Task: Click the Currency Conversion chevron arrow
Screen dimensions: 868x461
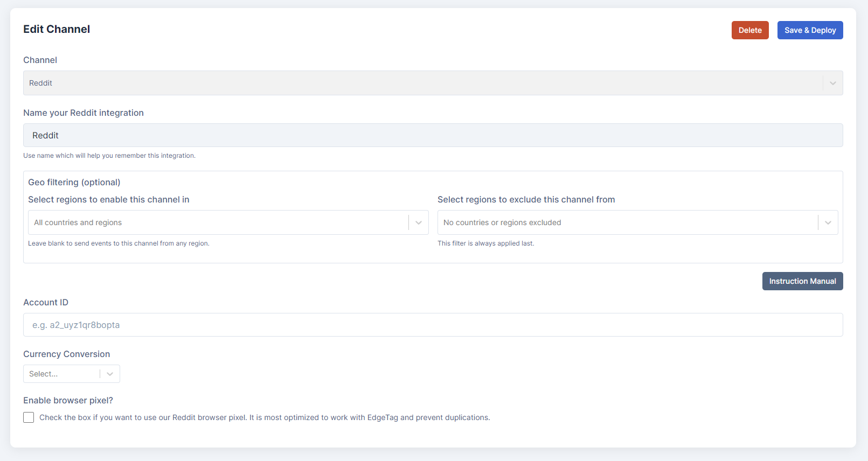Action: click(110, 374)
